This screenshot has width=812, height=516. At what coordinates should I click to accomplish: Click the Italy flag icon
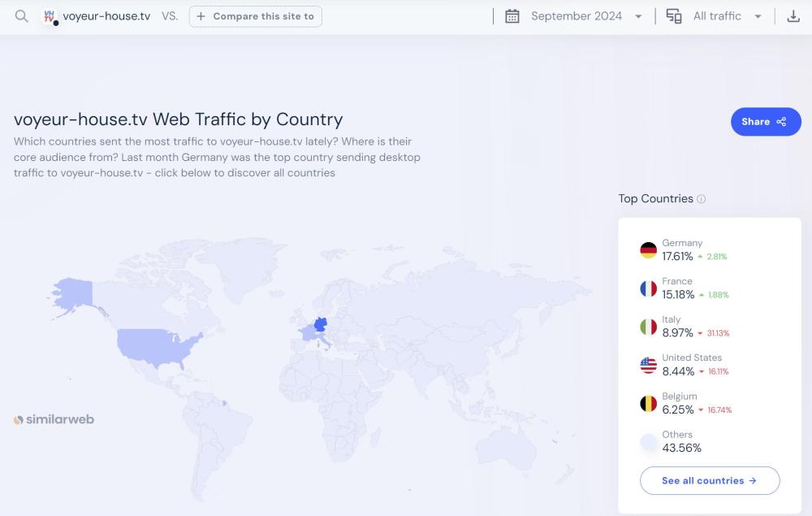(x=648, y=327)
